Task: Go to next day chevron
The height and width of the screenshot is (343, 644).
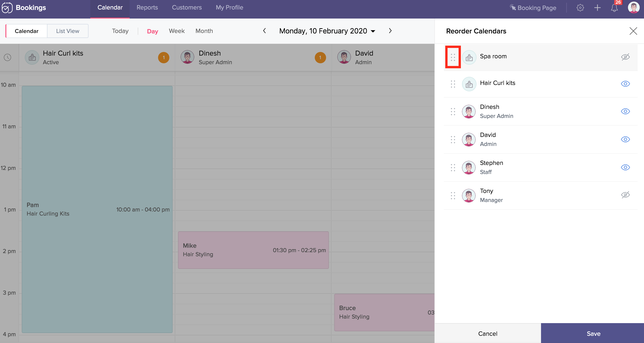Action: click(x=390, y=31)
